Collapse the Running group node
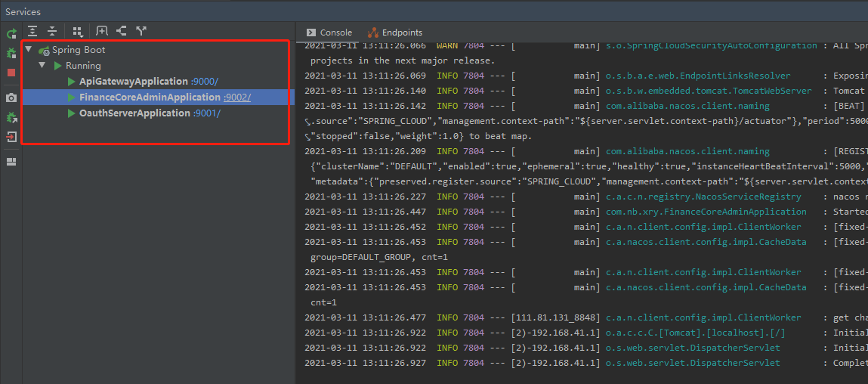The image size is (868, 384). [42, 65]
